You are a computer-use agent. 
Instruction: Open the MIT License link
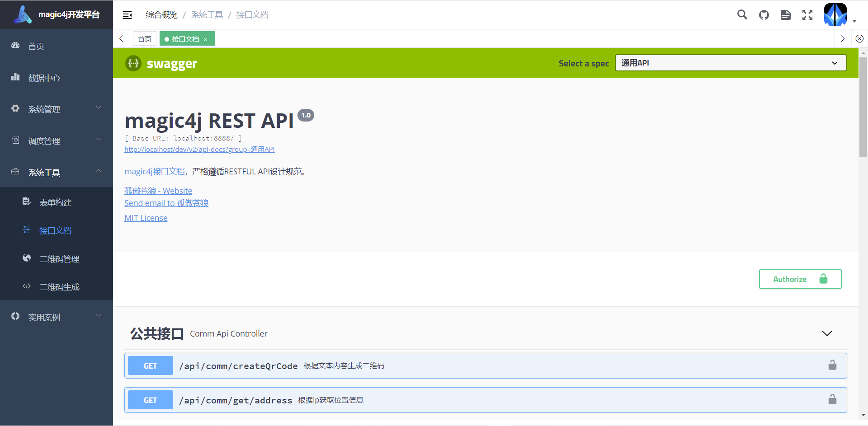(x=146, y=218)
